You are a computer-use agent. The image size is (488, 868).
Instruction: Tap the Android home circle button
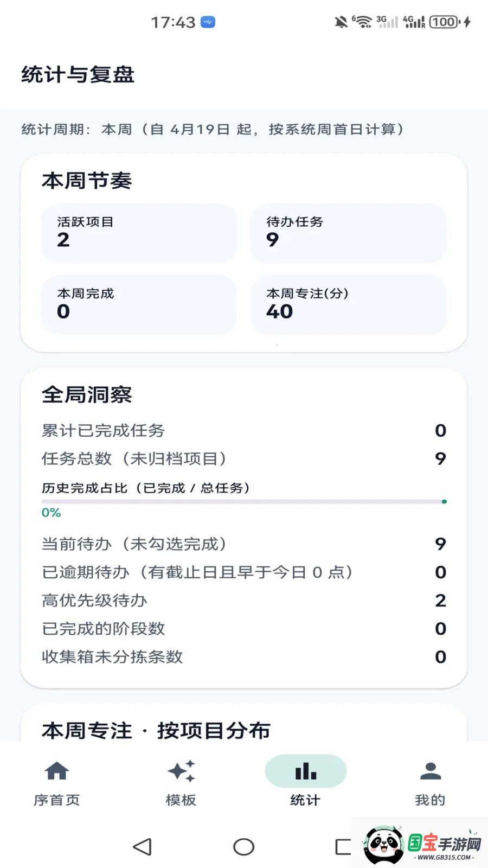coord(243,846)
